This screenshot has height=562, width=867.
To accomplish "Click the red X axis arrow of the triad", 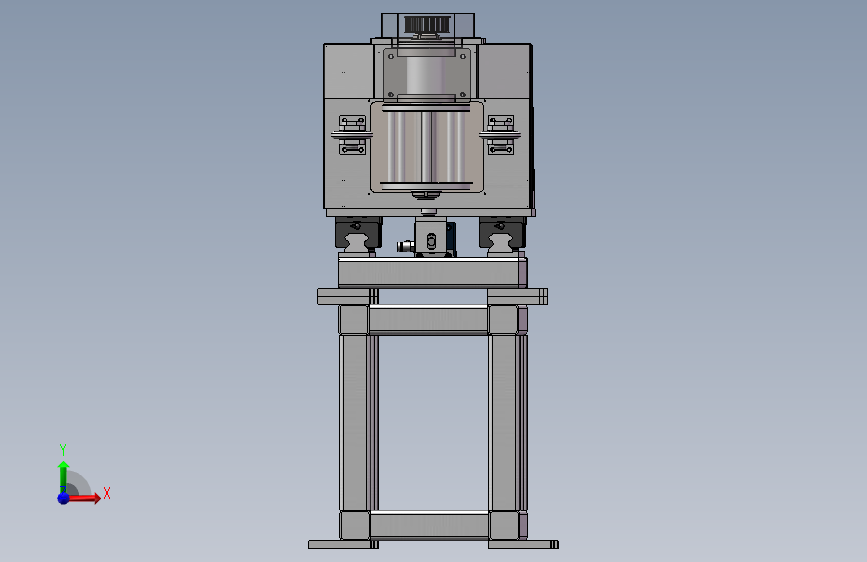I will tap(83, 498).
